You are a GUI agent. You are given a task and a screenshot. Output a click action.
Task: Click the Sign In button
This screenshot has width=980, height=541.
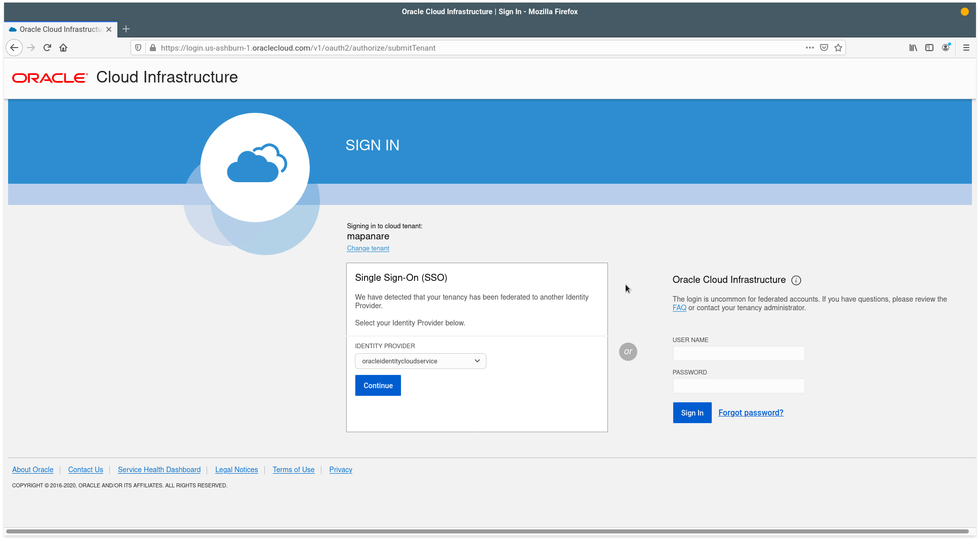click(x=692, y=413)
